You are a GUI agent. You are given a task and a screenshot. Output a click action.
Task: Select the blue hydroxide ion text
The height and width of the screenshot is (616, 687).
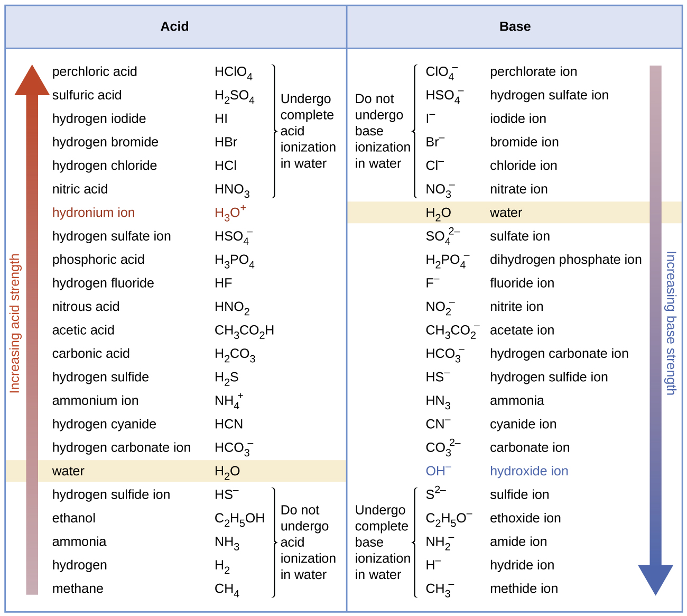tap(529, 471)
